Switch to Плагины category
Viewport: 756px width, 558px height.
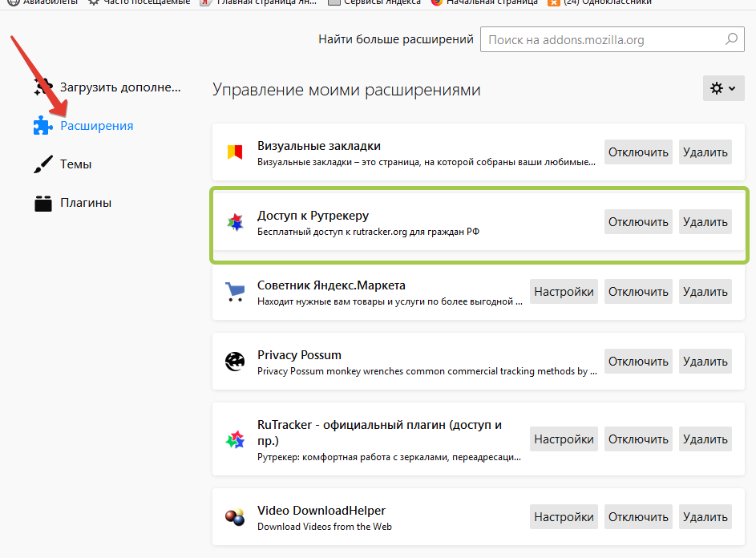point(86,203)
